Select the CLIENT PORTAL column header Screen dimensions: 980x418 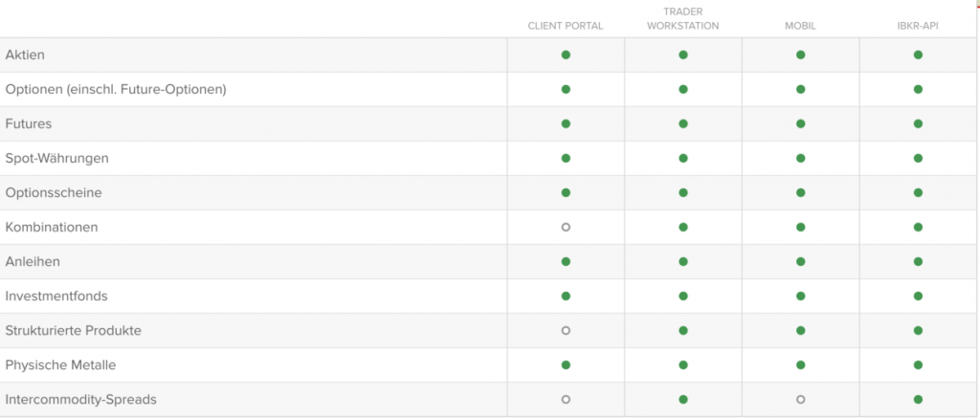[566, 26]
